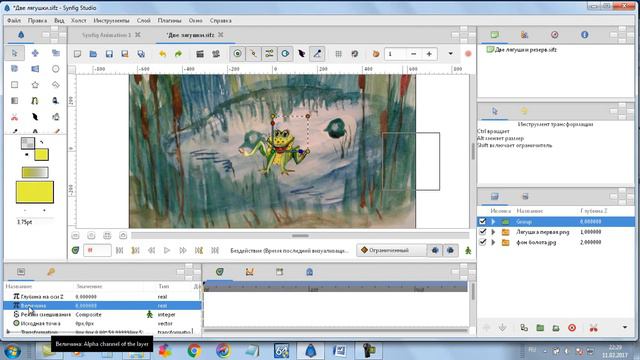The width and height of the screenshot is (640, 360).
Task: Click the outline color swatch
Action: (x=27, y=143)
